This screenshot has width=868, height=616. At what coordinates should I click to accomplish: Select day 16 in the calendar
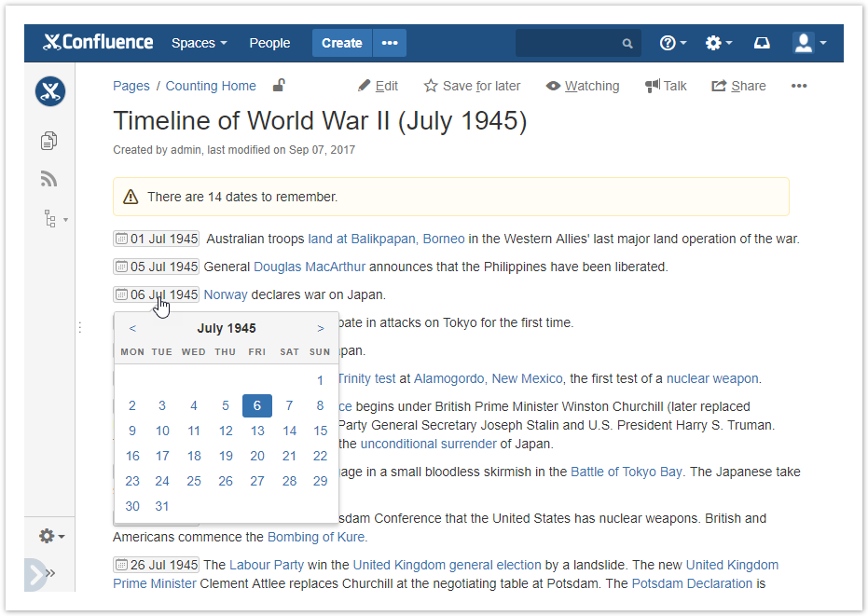(x=132, y=456)
